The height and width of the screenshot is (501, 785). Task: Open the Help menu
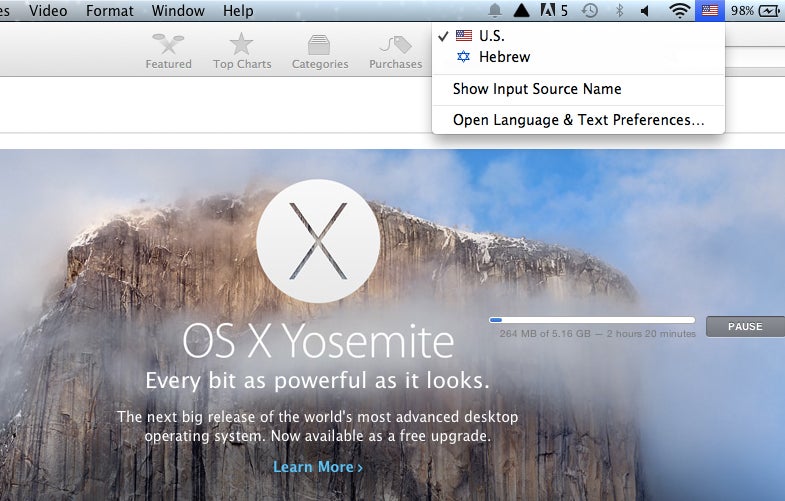click(x=238, y=11)
